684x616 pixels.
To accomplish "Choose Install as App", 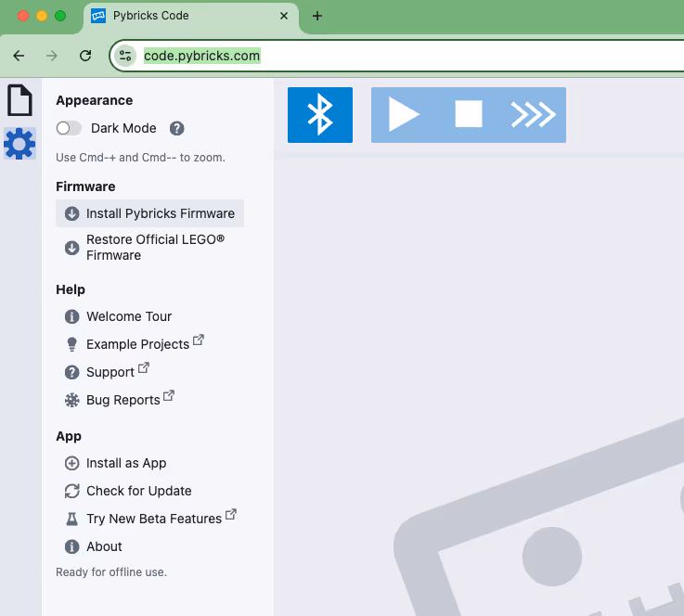I will click(126, 463).
